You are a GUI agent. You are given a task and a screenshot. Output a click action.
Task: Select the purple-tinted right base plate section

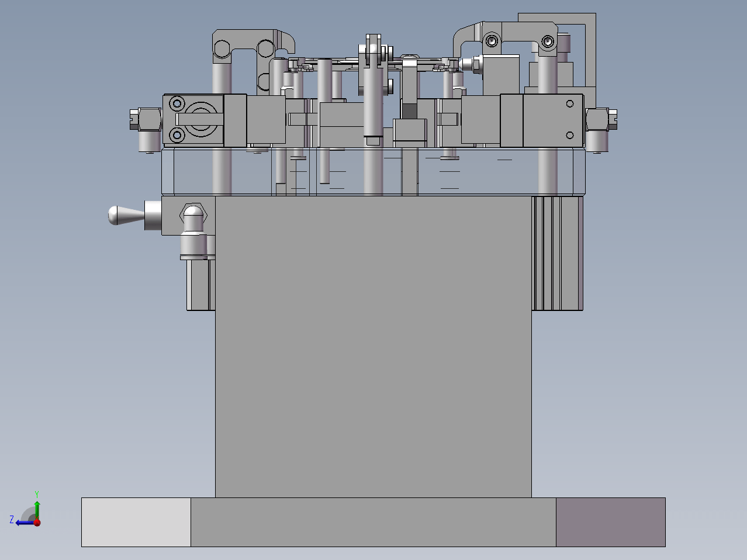(610, 522)
